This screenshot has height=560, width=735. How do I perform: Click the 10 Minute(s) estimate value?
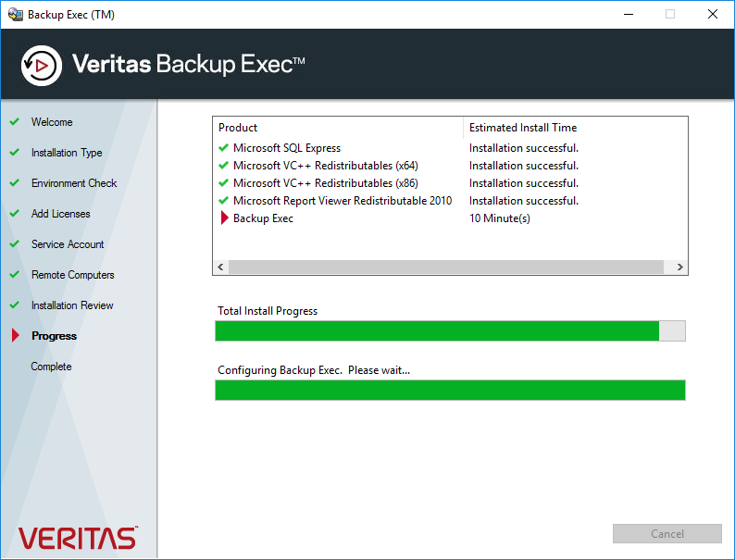pos(500,218)
